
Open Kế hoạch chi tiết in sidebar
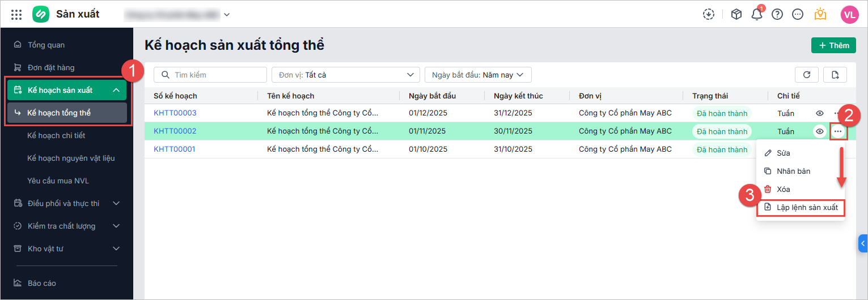[56, 135]
